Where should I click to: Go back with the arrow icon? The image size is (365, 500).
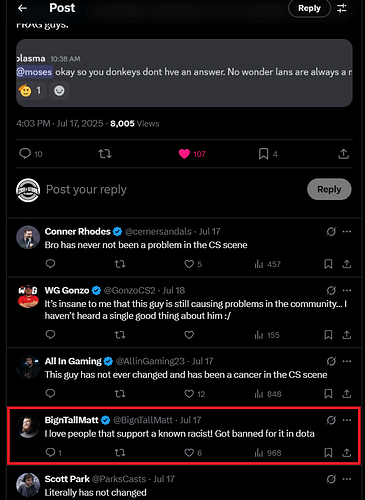pos(22,8)
